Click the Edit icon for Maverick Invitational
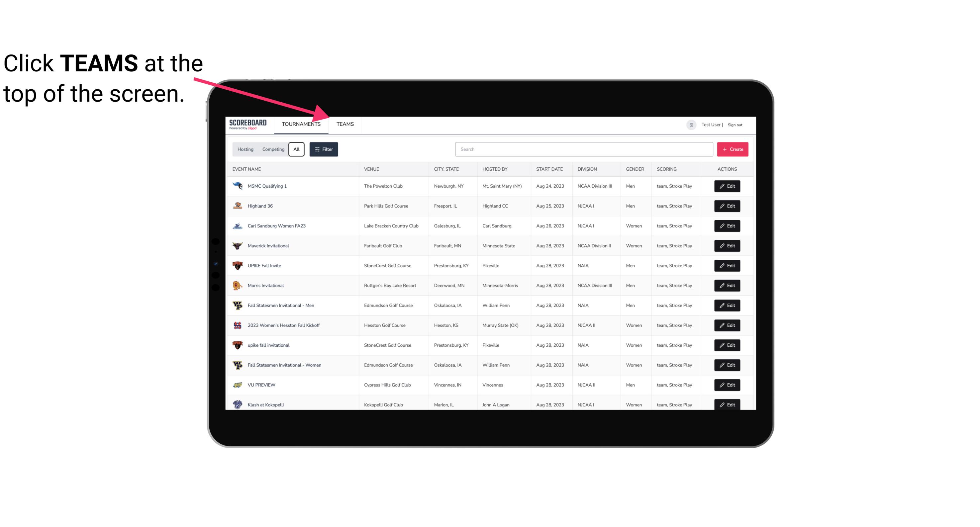Image resolution: width=980 pixels, height=527 pixels. click(728, 245)
